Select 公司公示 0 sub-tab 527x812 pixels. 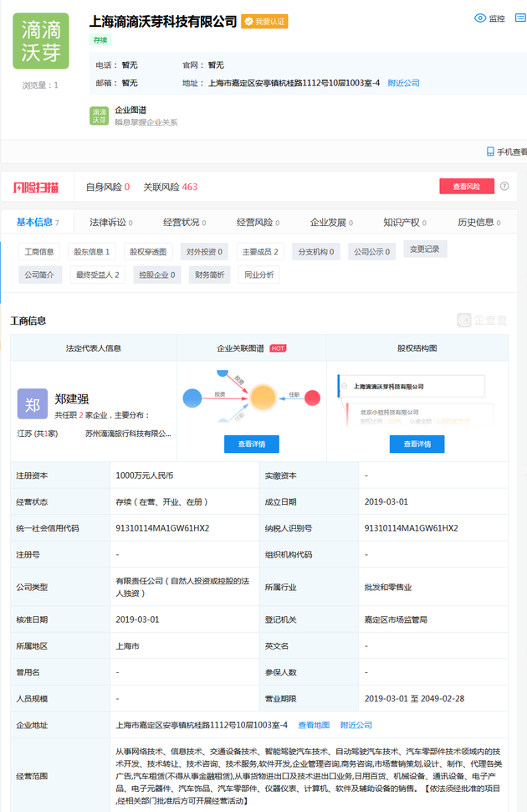pyautogui.click(x=372, y=252)
